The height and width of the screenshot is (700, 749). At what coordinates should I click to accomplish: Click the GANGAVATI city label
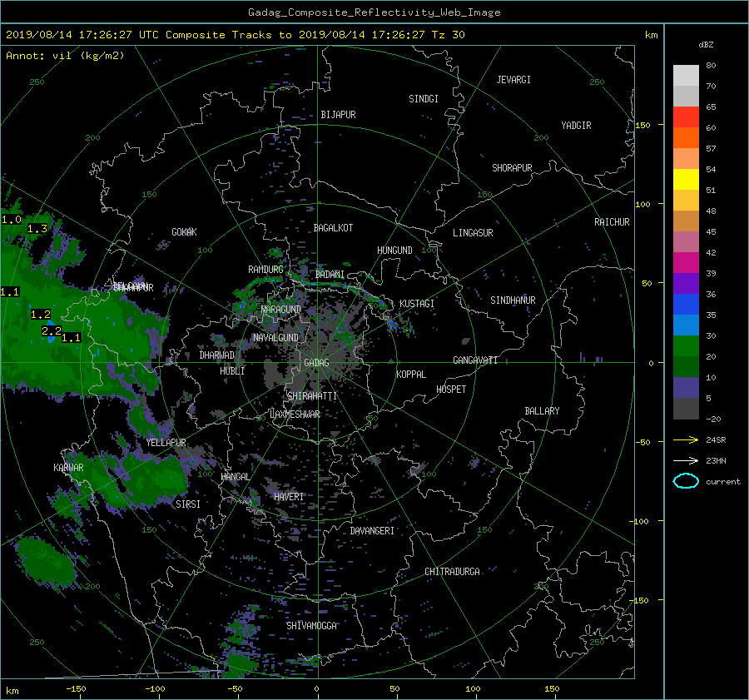click(x=475, y=360)
